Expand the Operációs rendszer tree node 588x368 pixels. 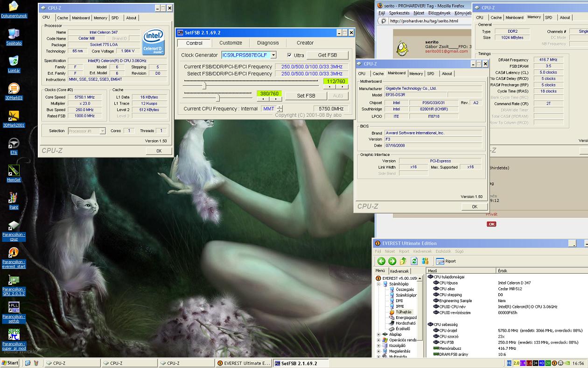click(378, 340)
